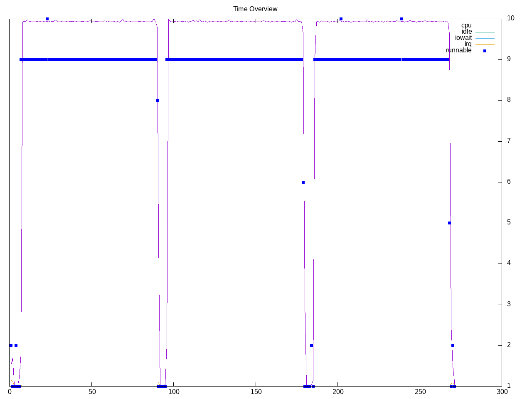Click the iowait line sample in legend
This screenshot has width=532, height=399.
[x=485, y=38]
